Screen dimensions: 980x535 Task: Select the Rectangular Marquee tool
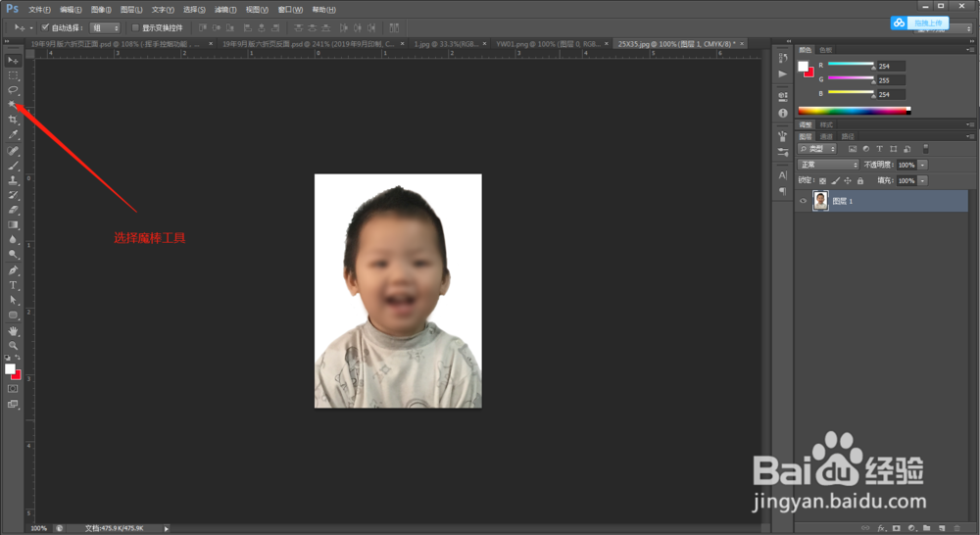click(x=13, y=75)
